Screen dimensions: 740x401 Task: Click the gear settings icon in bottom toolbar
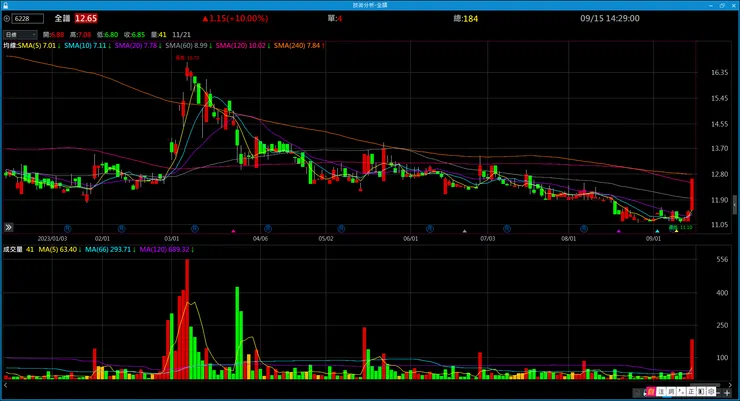tap(711, 392)
